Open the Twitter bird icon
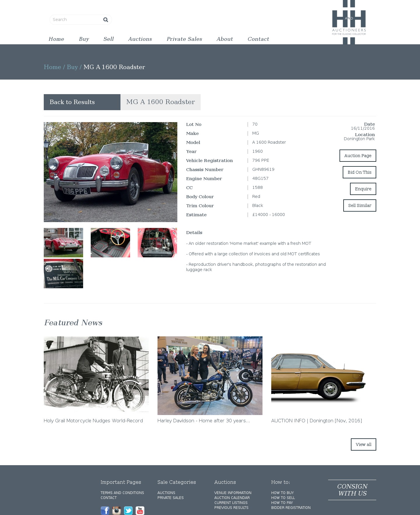The width and height of the screenshot is (420, 515). click(x=128, y=510)
